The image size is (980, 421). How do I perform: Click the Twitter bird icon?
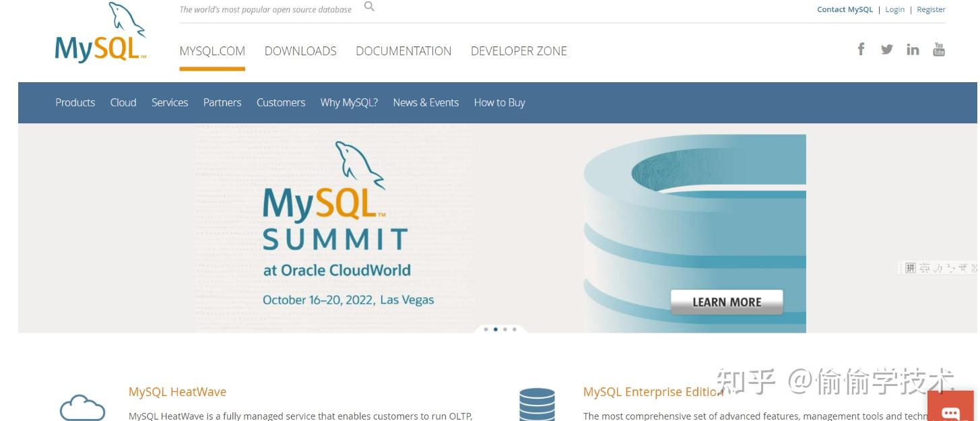(x=886, y=48)
